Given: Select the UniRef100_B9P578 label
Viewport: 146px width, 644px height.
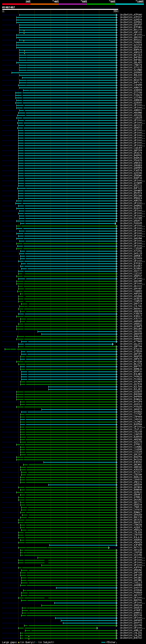Looking at the screenshot, I should pos(131,50).
